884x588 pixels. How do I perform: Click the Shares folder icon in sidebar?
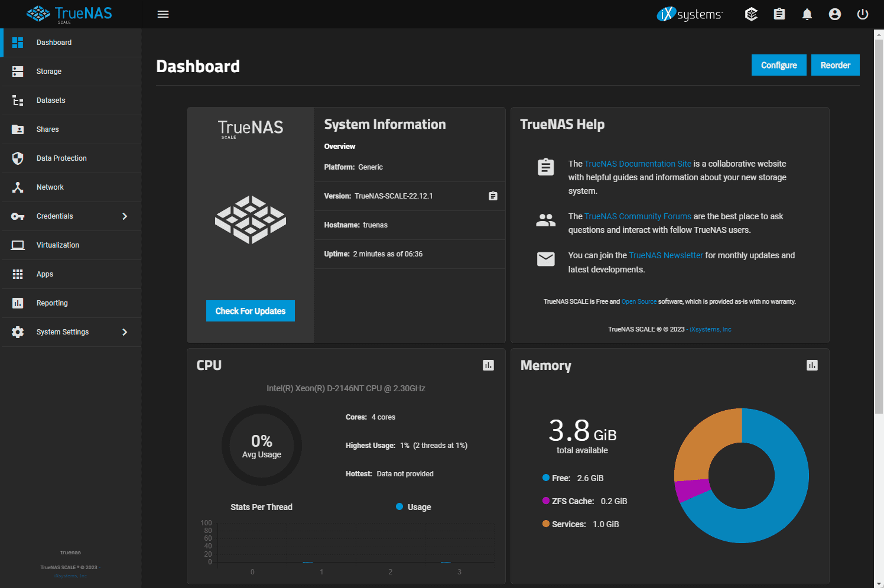tap(18, 129)
